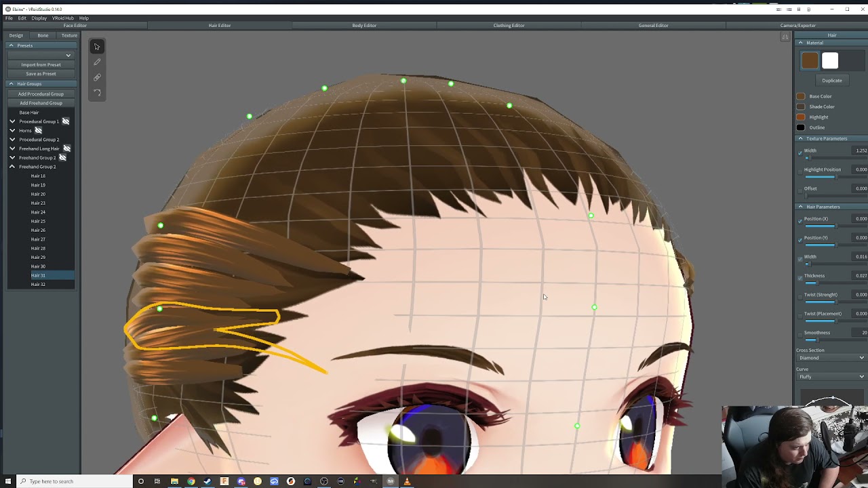Select the white hair material thumbnail

[830, 61]
